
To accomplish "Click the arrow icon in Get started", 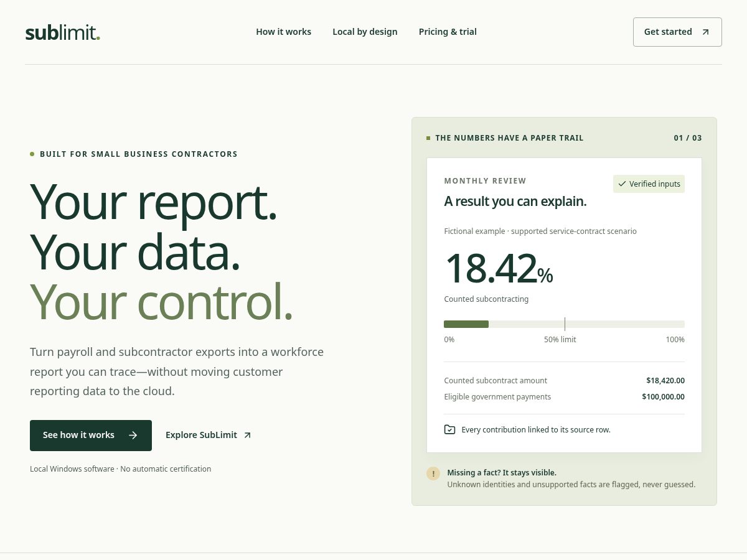I will 705,32.
